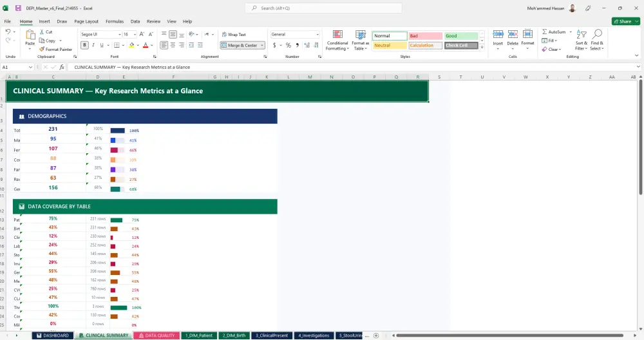Click the Decrease Decimal icon
Screen dimensions: 644x340
click(x=316, y=45)
